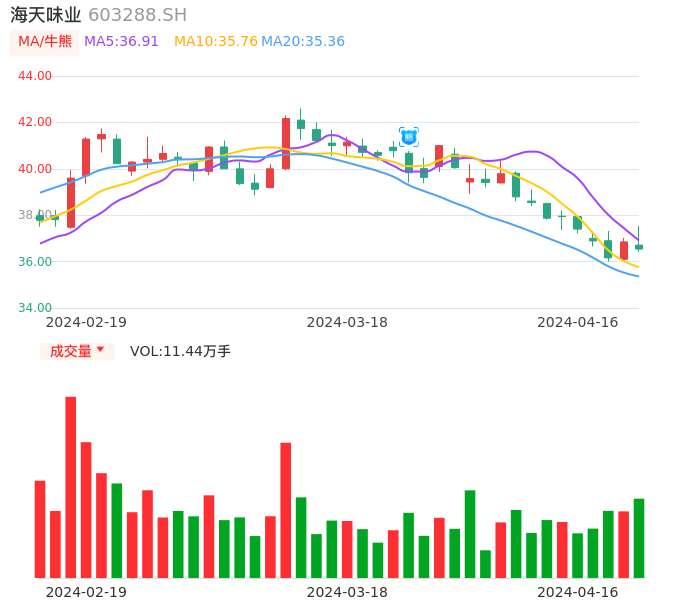Viewport: 686px width, 606px height.
Task: Click the red triangle arrow beside 成交量
Action: click(101, 349)
